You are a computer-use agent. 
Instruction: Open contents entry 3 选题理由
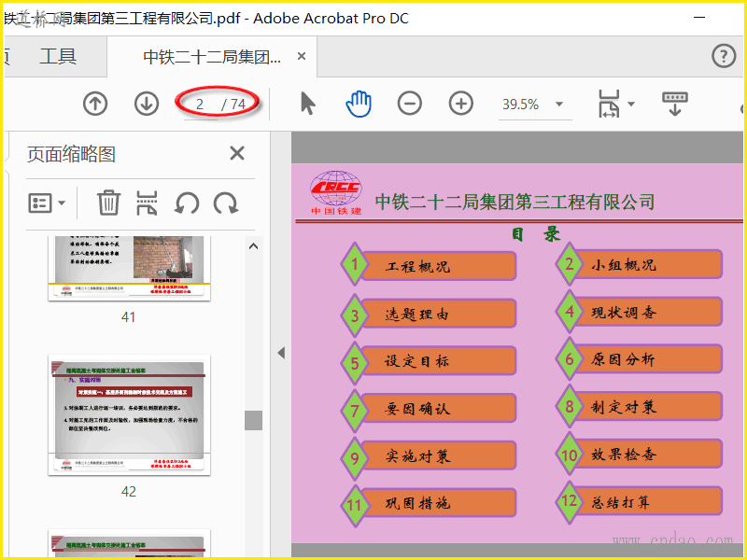pyautogui.click(x=429, y=315)
